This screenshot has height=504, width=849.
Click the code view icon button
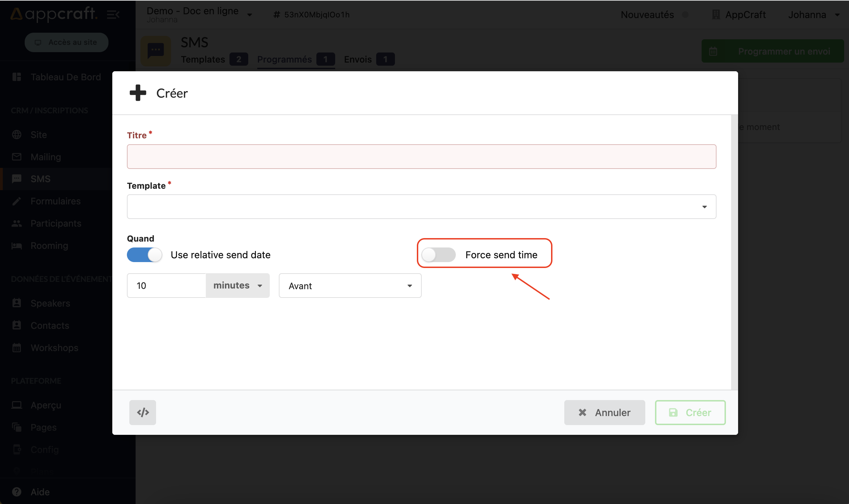point(143,412)
